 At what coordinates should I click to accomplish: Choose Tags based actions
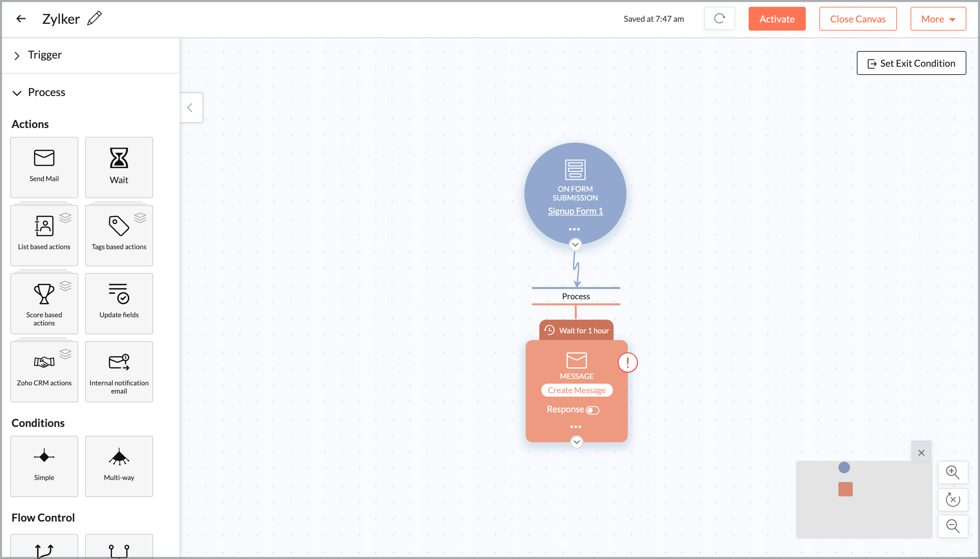pos(118,235)
